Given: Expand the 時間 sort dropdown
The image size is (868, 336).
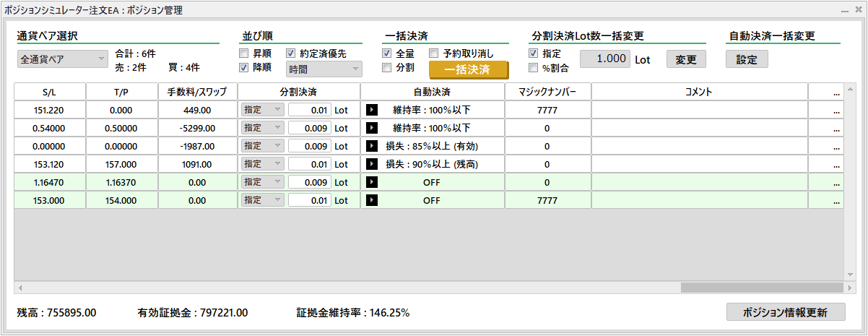Looking at the screenshot, I should click(324, 69).
